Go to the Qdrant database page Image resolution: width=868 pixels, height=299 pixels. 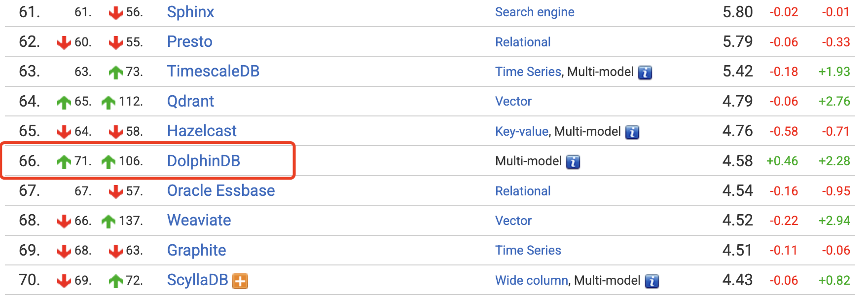point(190,101)
